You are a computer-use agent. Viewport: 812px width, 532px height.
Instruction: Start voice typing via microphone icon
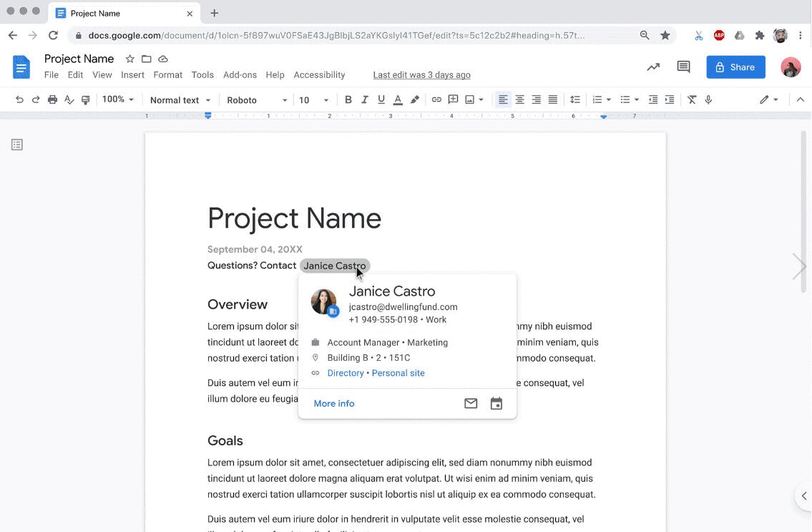[708, 100]
